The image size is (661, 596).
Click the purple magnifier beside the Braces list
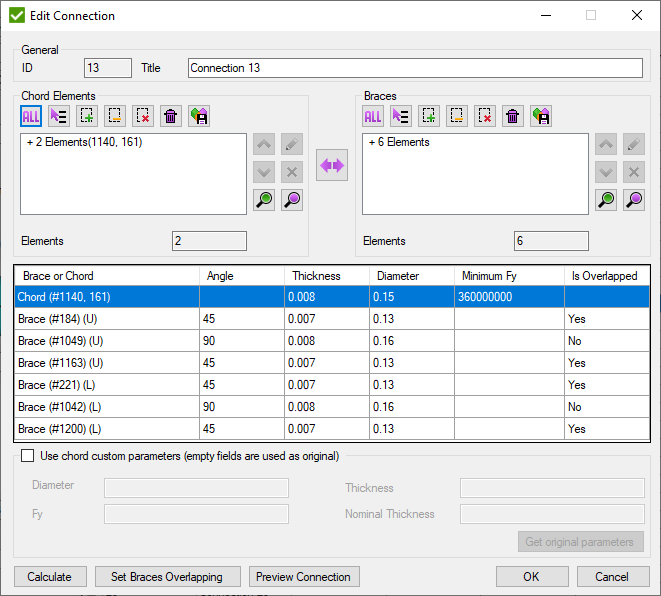tap(634, 199)
